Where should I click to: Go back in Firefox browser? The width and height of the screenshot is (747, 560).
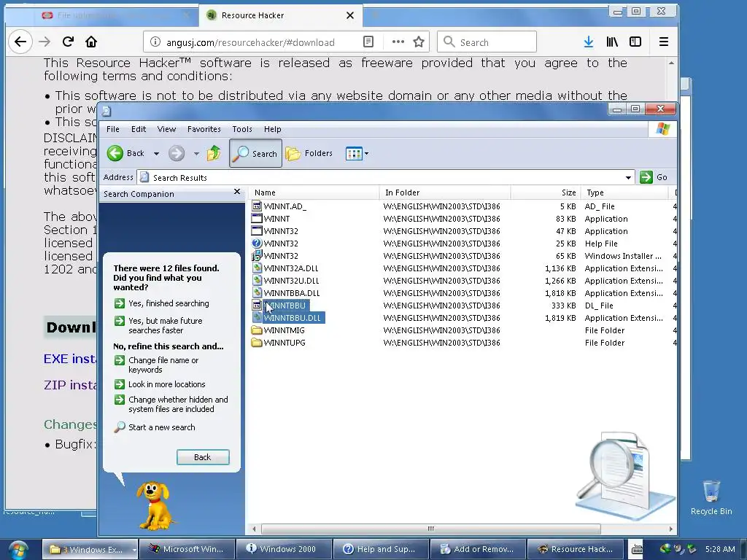[x=20, y=42]
